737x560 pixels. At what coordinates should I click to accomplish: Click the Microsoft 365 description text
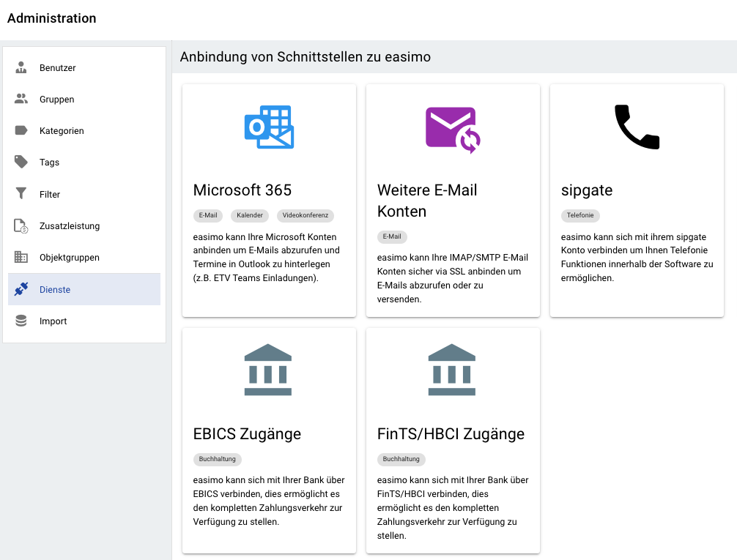point(266,258)
